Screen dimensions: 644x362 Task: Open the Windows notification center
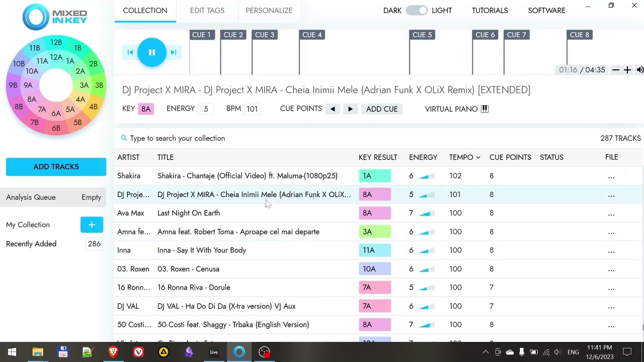click(x=627, y=352)
